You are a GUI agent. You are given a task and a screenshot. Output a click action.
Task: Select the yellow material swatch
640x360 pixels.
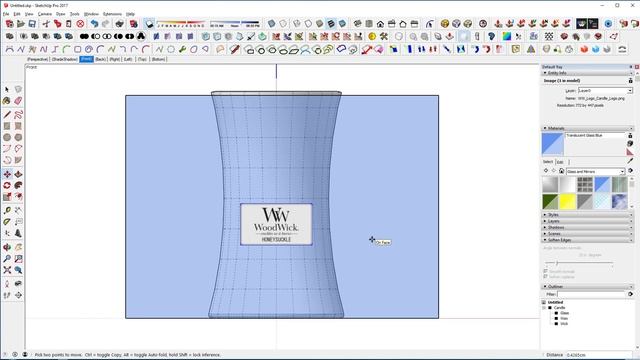[x=567, y=202]
